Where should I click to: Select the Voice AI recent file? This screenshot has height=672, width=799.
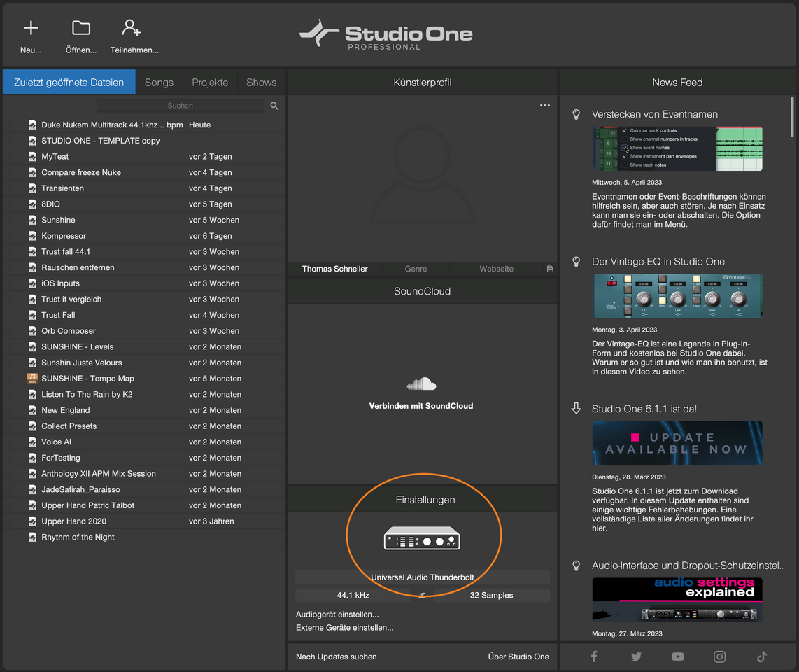coord(143,442)
